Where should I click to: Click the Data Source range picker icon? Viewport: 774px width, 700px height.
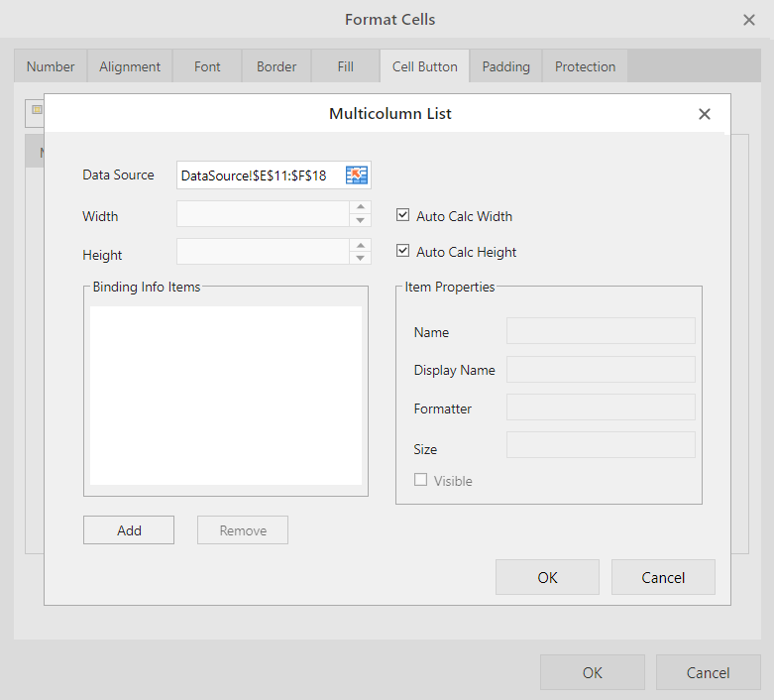click(x=357, y=175)
